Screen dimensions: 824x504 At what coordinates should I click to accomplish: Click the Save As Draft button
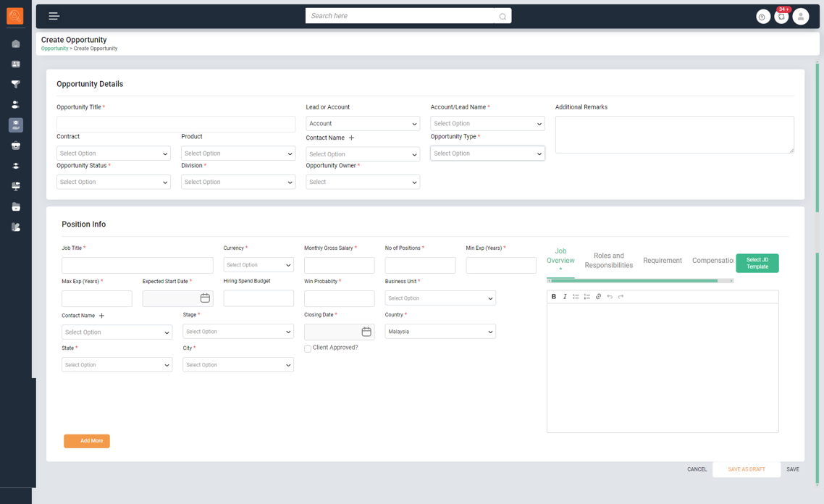746,469
